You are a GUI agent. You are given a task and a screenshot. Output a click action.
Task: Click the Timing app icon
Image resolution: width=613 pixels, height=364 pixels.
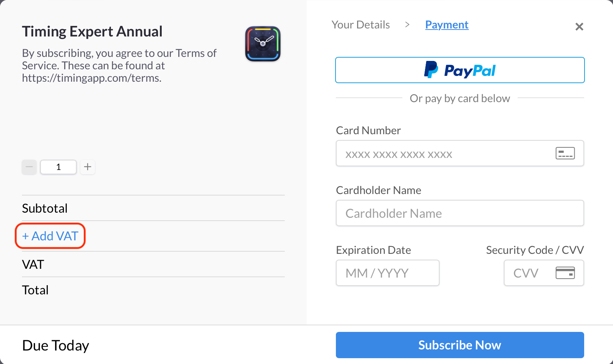263,43
